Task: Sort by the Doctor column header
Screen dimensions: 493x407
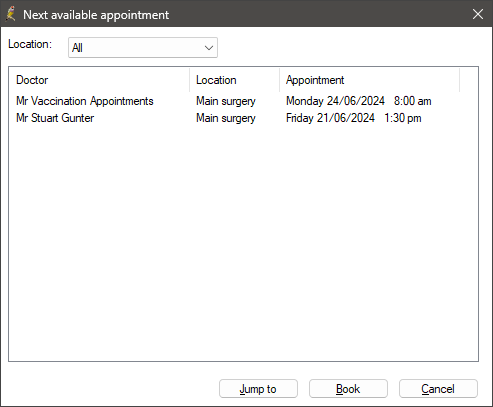Action: coord(99,80)
